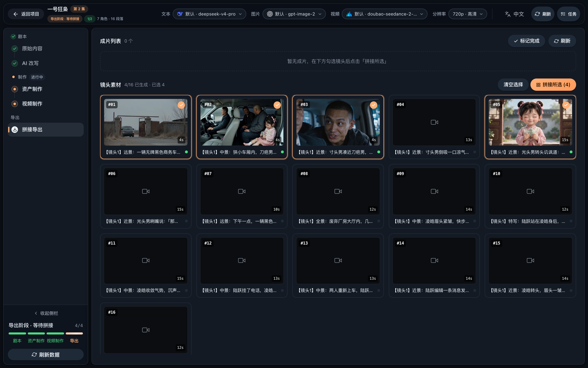Click the 刷新 button beside 标记完成
Image resolution: width=588 pixels, height=368 pixels.
562,41
